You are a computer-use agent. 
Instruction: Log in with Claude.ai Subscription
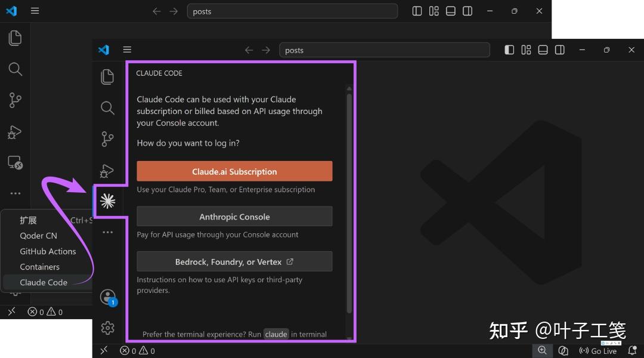234,171
